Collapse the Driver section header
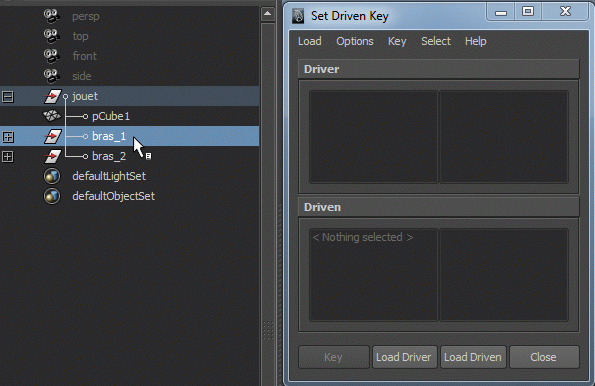The width and height of the screenshot is (595, 386). (439, 69)
